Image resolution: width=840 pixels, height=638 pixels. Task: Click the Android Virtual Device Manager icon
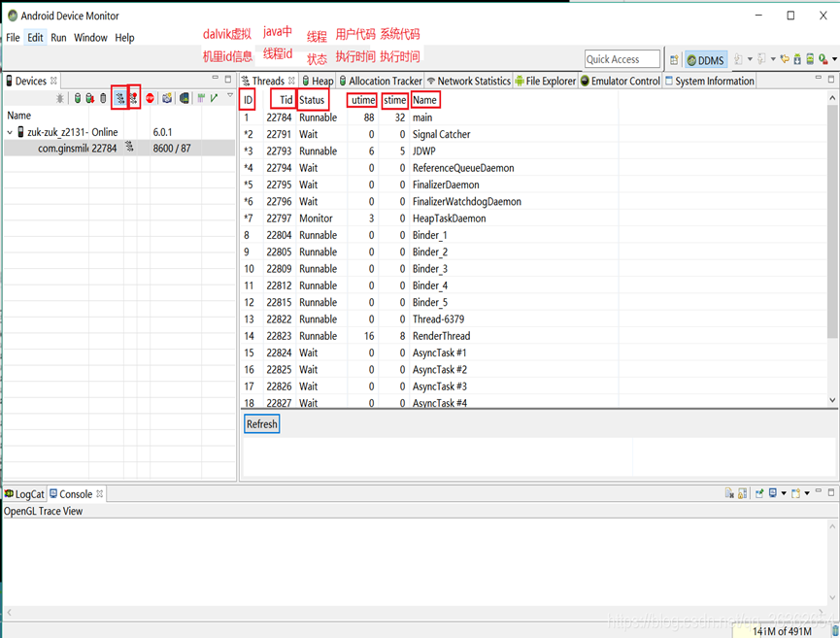coord(810,59)
